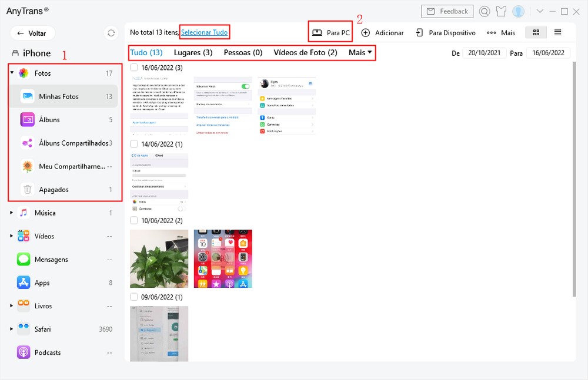Click the Apagados row label
Viewport: 588px width, 380px height.
pos(54,189)
